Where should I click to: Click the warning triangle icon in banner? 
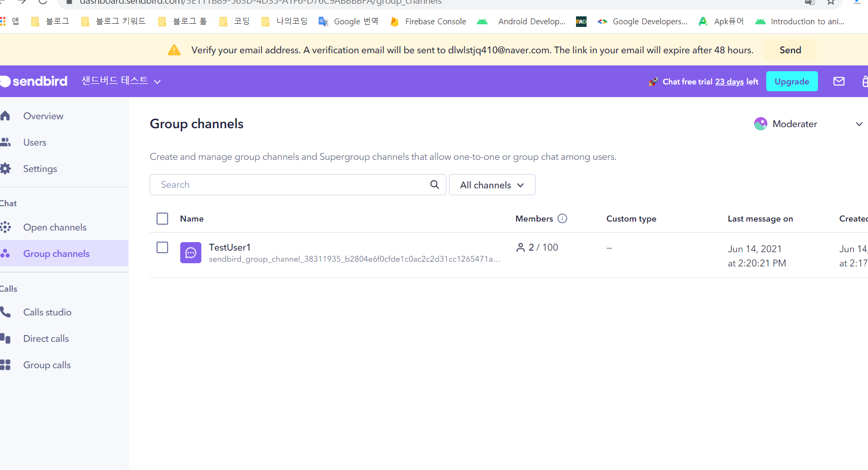(x=174, y=50)
